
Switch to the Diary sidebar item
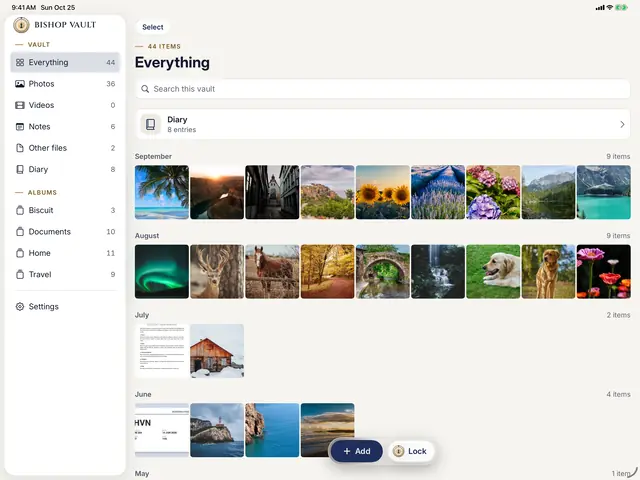coord(65,169)
